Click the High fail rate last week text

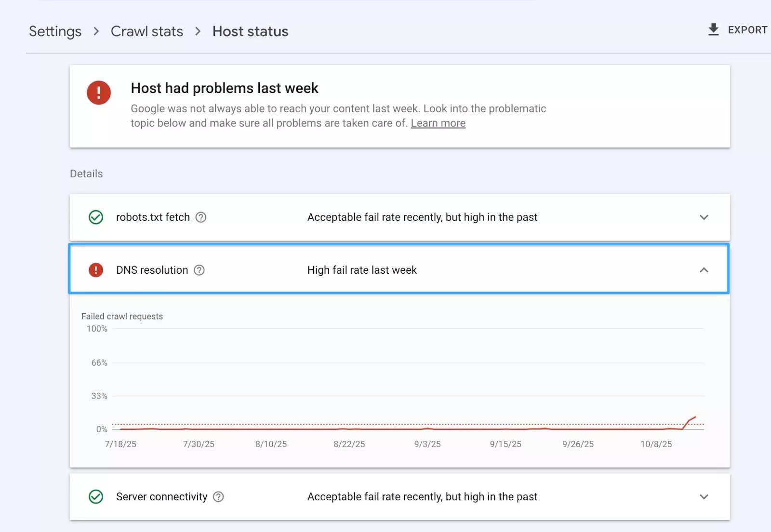click(361, 270)
